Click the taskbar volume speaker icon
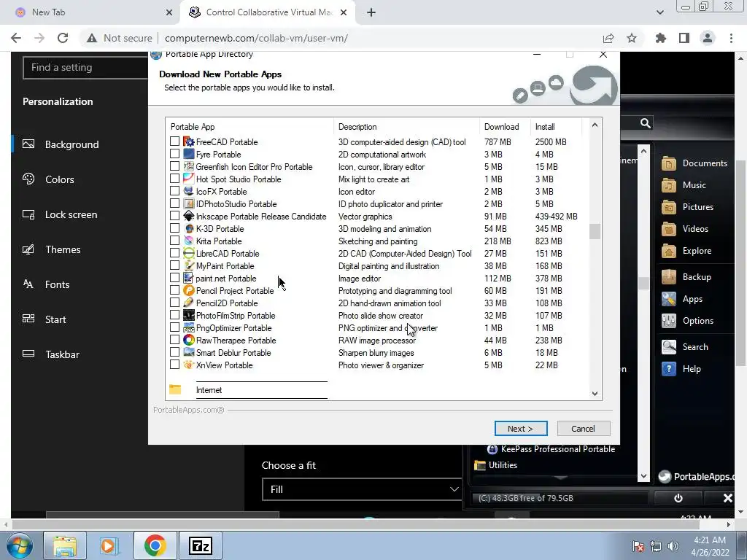The image size is (747, 560). (673, 545)
